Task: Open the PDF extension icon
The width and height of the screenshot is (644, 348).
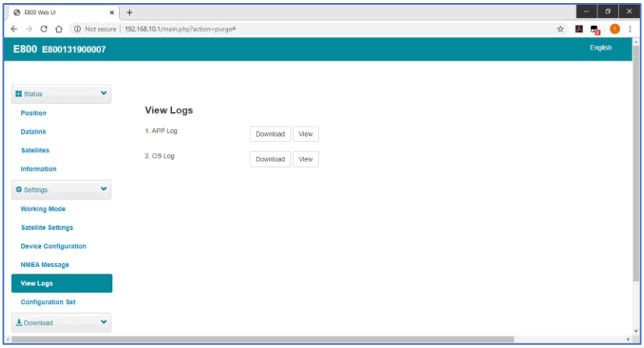Action: click(x=579, y=29)
